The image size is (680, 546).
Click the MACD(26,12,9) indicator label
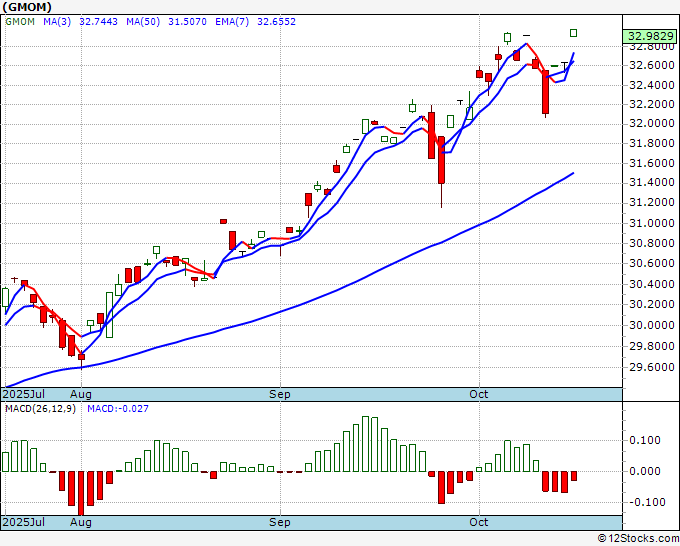tap(40, 409)
